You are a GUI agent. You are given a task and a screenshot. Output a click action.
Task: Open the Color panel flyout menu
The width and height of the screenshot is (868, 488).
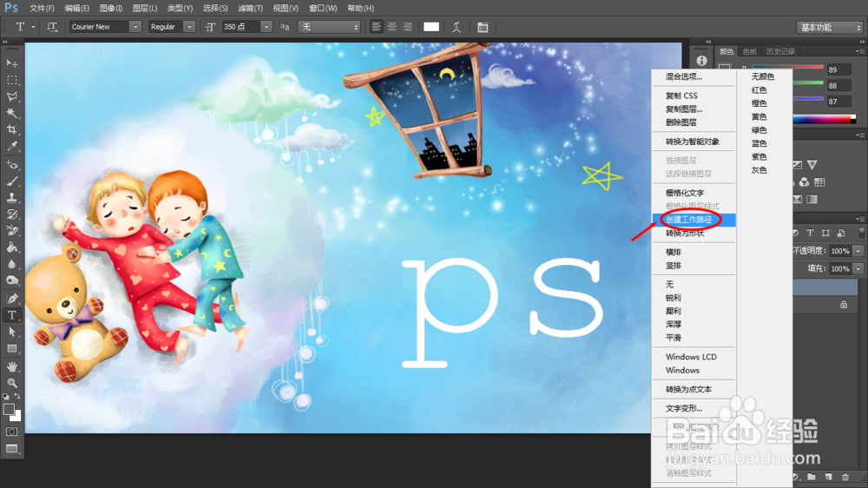(859, 51)
